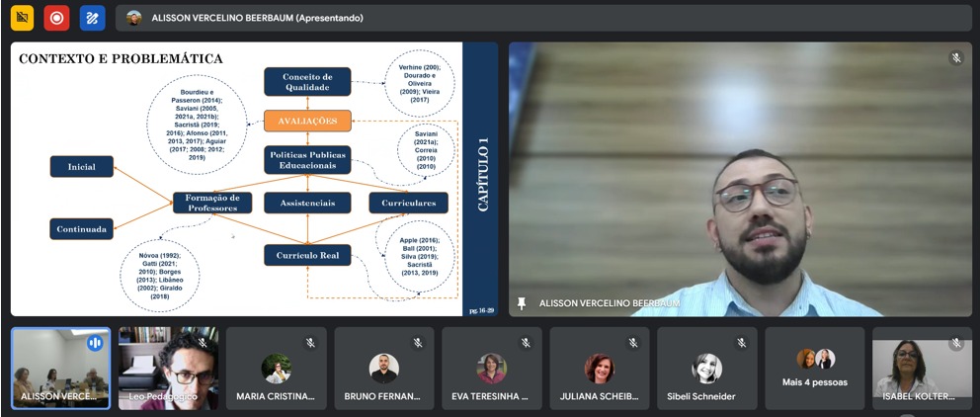
Task: Open the 'Mais 4 pessoas' participants tile
Action: pos(815,369)
